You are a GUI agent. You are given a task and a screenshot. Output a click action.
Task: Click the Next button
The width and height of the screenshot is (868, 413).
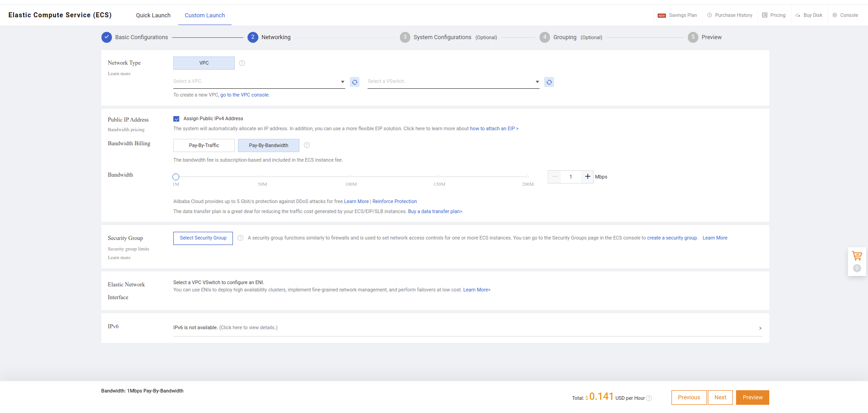720,398
